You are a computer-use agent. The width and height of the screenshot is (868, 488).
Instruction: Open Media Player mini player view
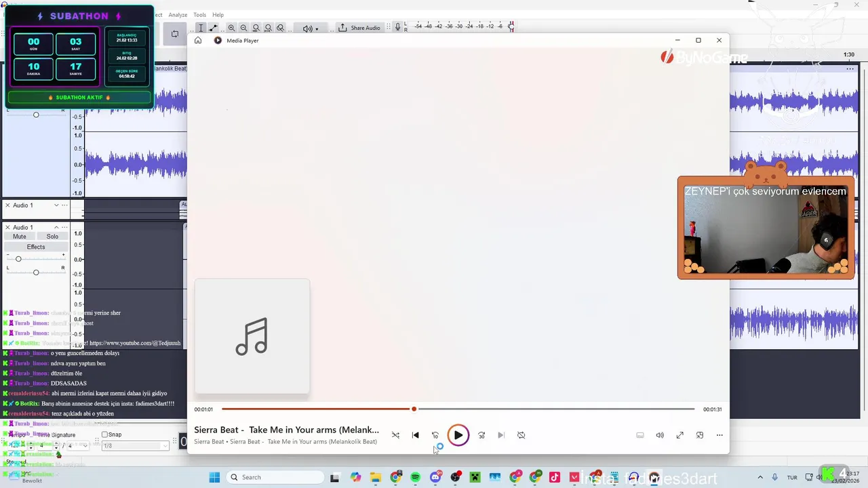(x=700, y=435)
